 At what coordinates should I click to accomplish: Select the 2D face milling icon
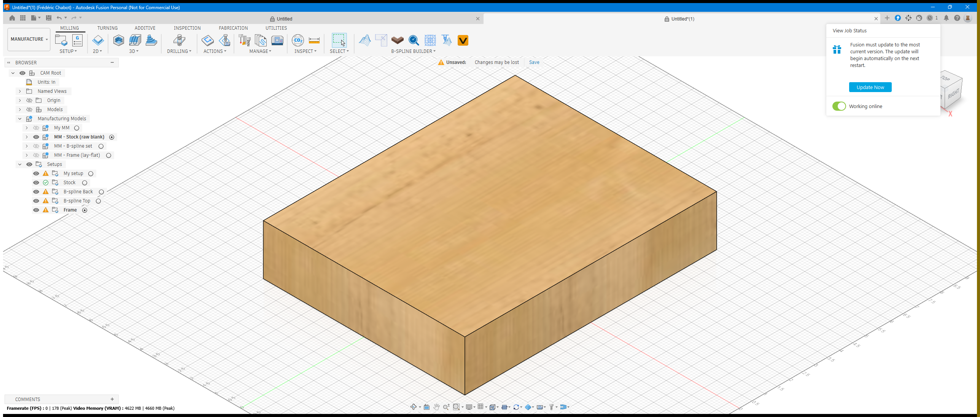coord(98,40)
